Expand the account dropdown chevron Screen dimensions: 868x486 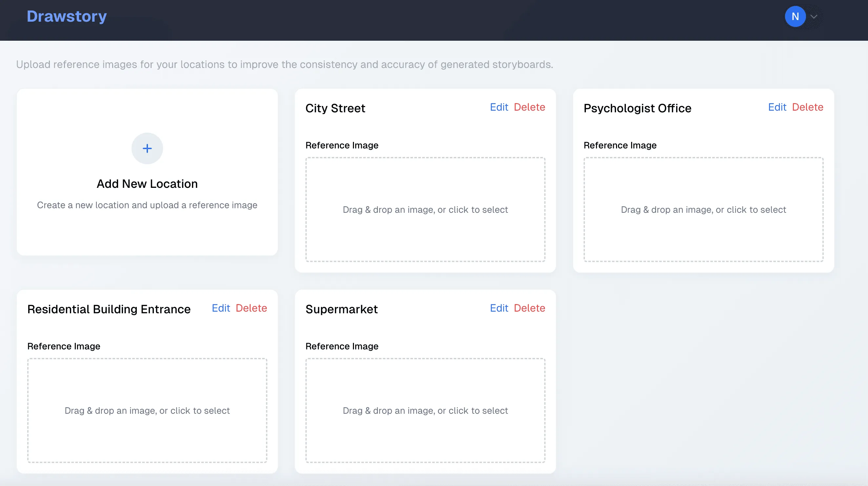pyautogui.click(x=814, y=16)
